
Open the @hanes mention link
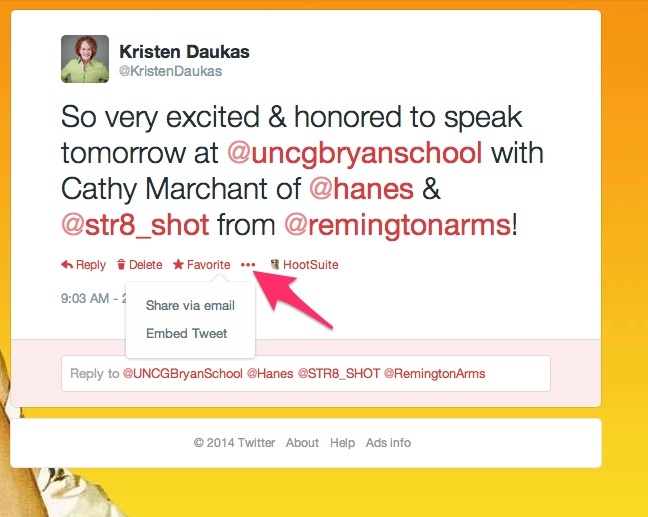point(362,189)
